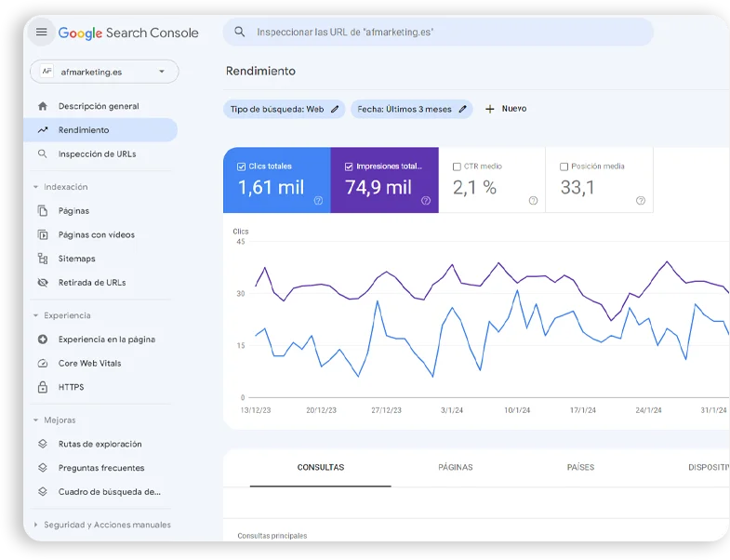Viewport: 730px width, 560px height.
Task: Collapse the Mejoras section
Action: (36, 420)
